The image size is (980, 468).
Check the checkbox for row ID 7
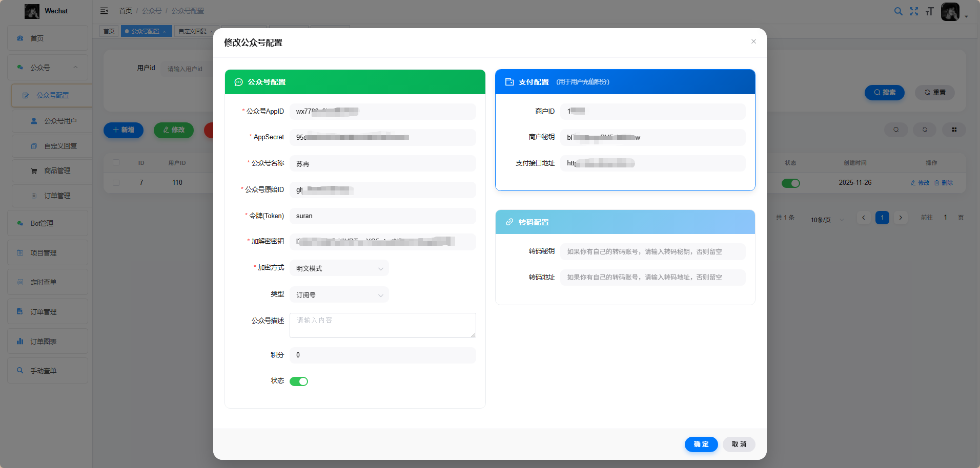tap(116, 183)
